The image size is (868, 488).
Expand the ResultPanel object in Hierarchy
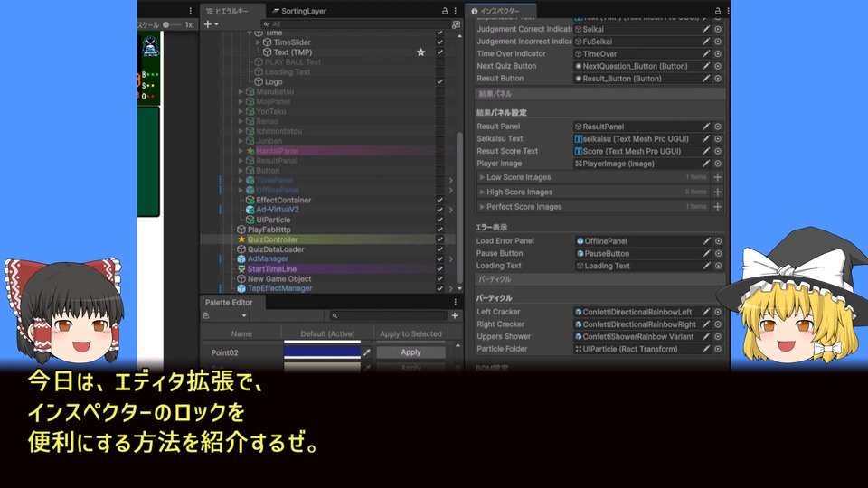(x=241, y=161)
